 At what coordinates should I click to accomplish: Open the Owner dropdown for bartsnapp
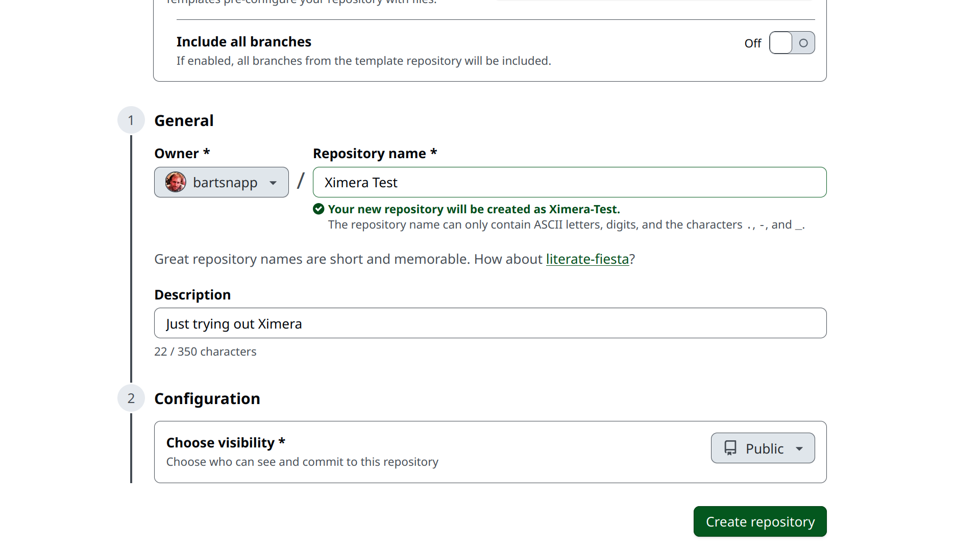221,182
